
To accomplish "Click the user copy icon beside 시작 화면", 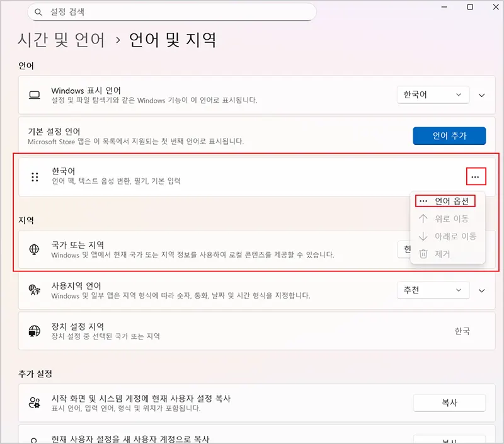I will click(x=35, y=403).
